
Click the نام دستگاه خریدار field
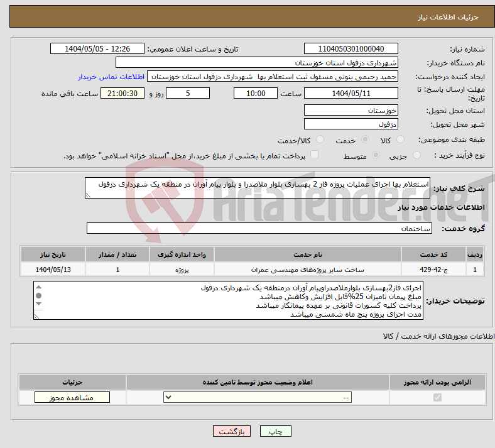pos(257,62)
